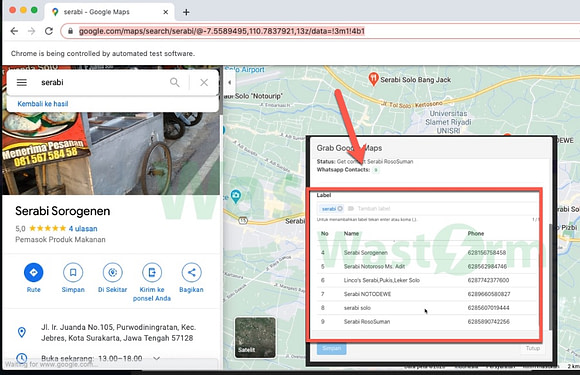Screen dimensions: 580x375
Task: Click the 'Universitas Slamet Riyadi' map label
Action: [x=448, y=122]
